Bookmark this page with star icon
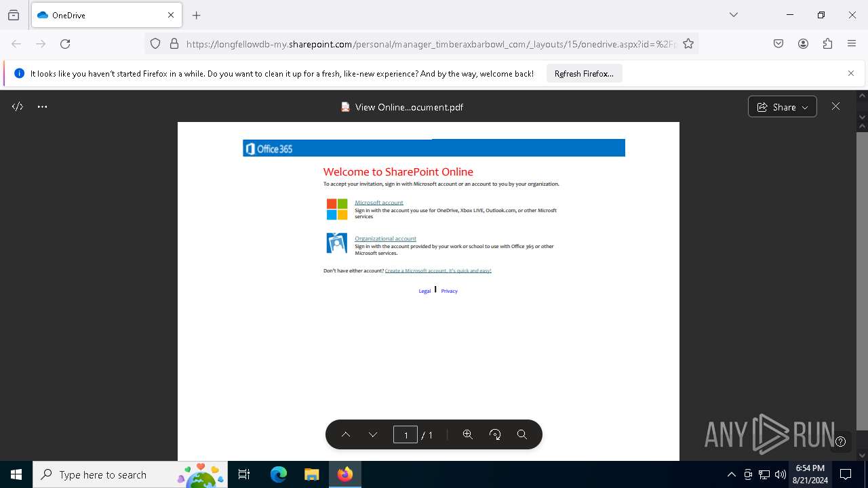Screen dimensions: 868x488 pos(688,44)
